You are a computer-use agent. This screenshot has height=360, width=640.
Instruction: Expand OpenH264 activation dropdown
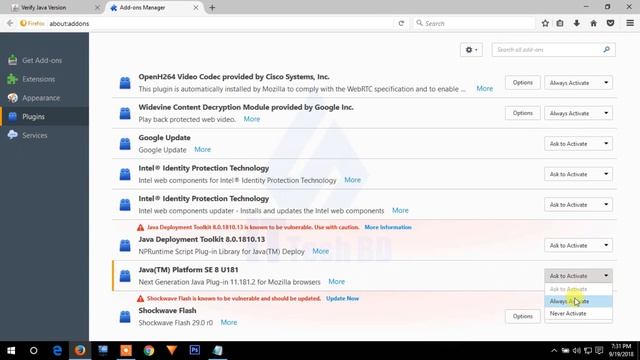point(578,82)
